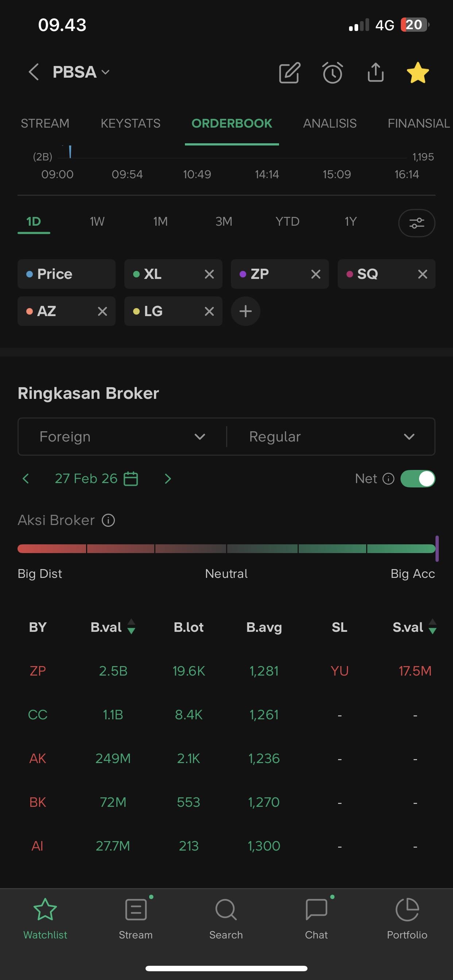453x980 pixels.
Task: Open chart filter settings icon
Action: (x=417, y=223)
